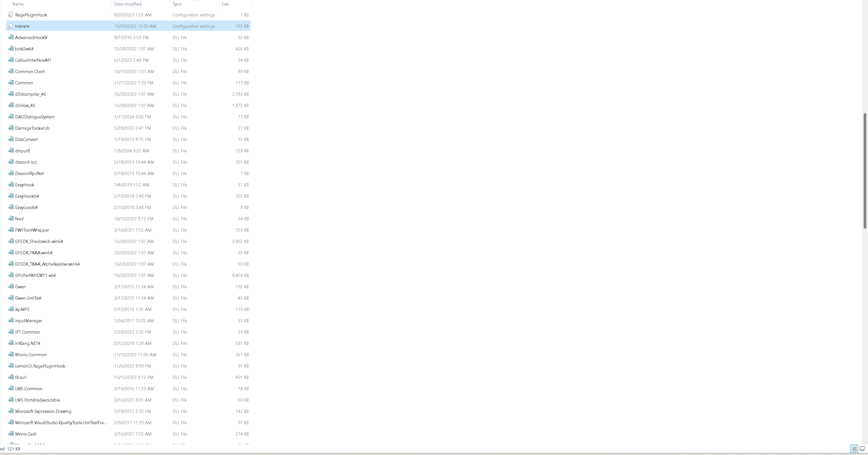Click the vertical scrollbar thumb
Viewport: 868px width, 455px height.
pos(865,171)
